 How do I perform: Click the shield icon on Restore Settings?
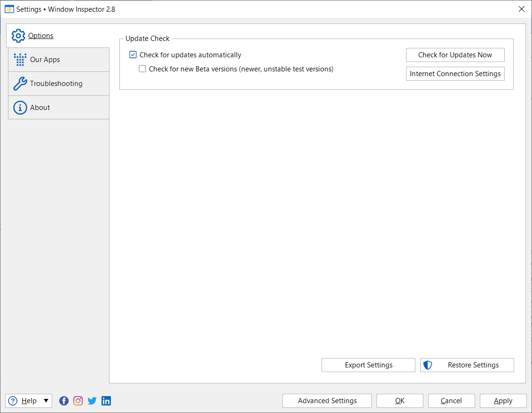(x=428, y=365)
